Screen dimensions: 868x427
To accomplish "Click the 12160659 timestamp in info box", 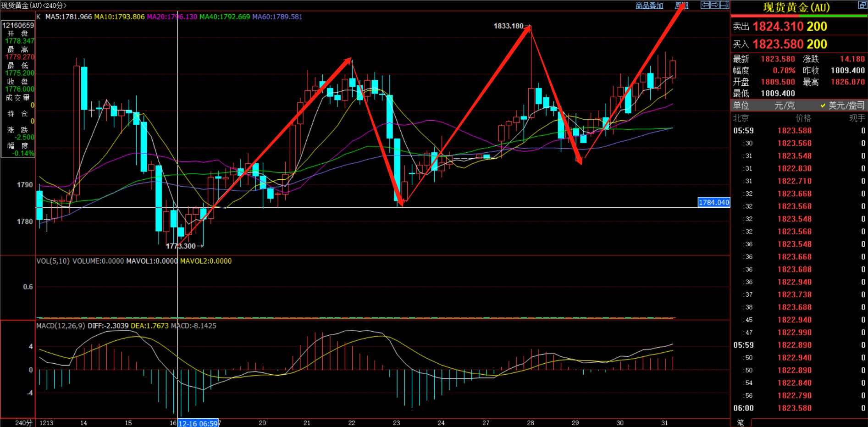I will click(18, 25).
